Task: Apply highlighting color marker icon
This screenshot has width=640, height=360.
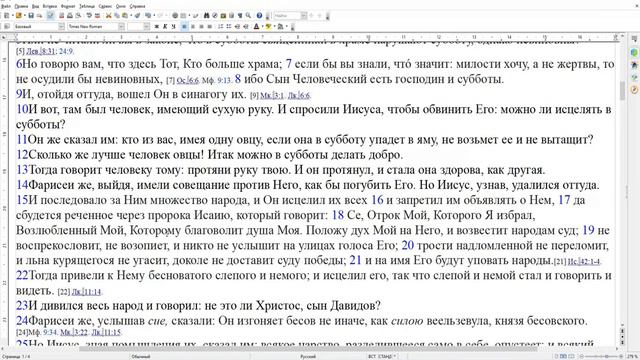Action: tap(268, 27)
